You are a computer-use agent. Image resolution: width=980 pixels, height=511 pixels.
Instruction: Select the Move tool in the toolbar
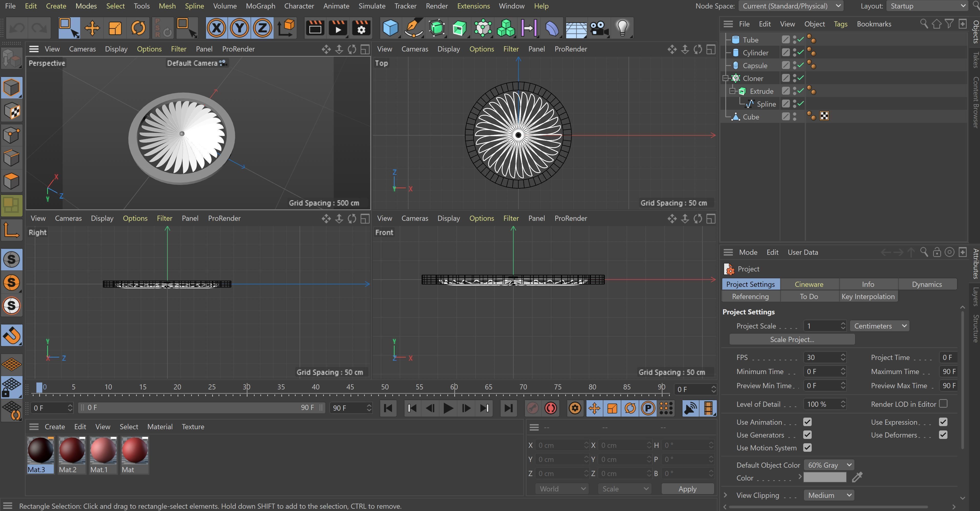tap(92, 28)
